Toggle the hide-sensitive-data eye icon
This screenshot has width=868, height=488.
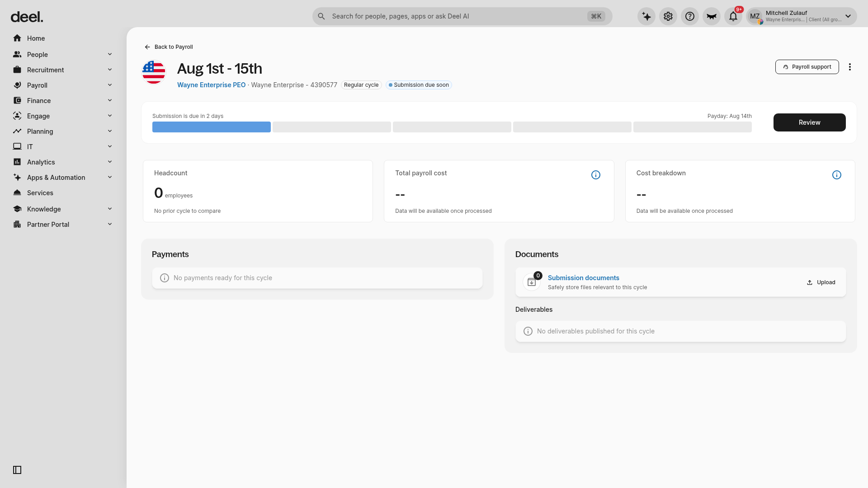point(712,16)
